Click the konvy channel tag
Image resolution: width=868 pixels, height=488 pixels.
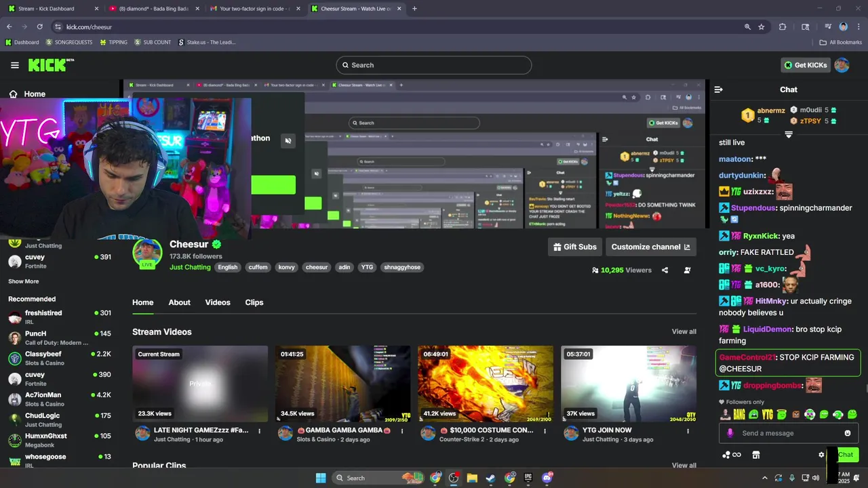pos(287,267)
